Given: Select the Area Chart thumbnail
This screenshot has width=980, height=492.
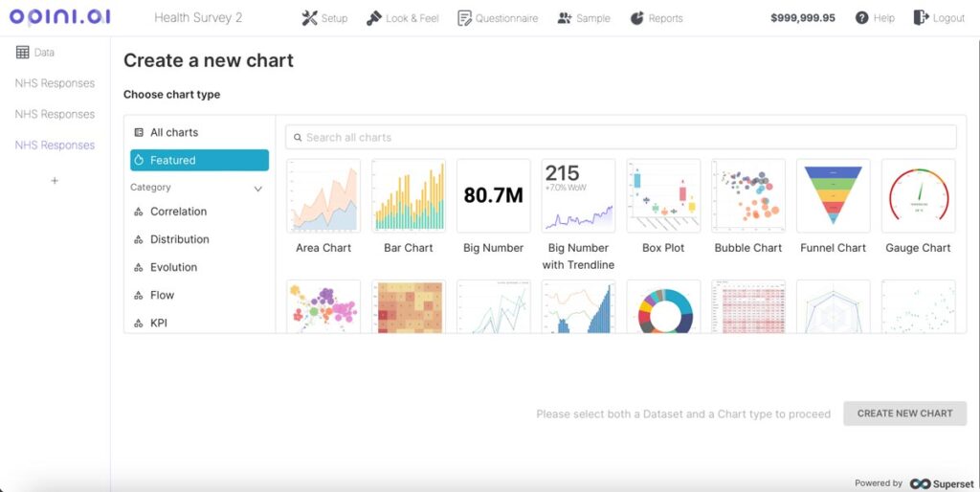Looking at the screenshot, I should [323, 195].
